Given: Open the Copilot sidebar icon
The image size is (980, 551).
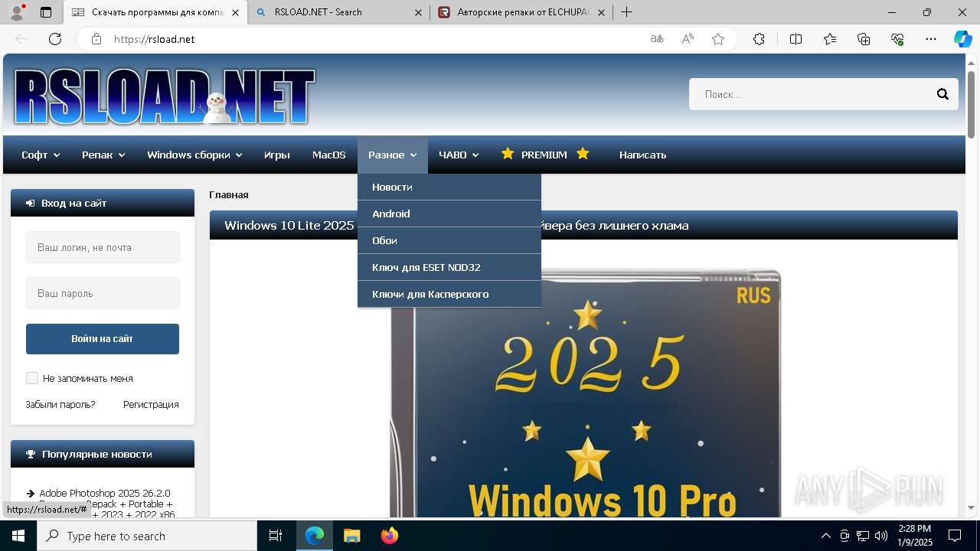Looking at the screenshot, I should coord(962,39).
